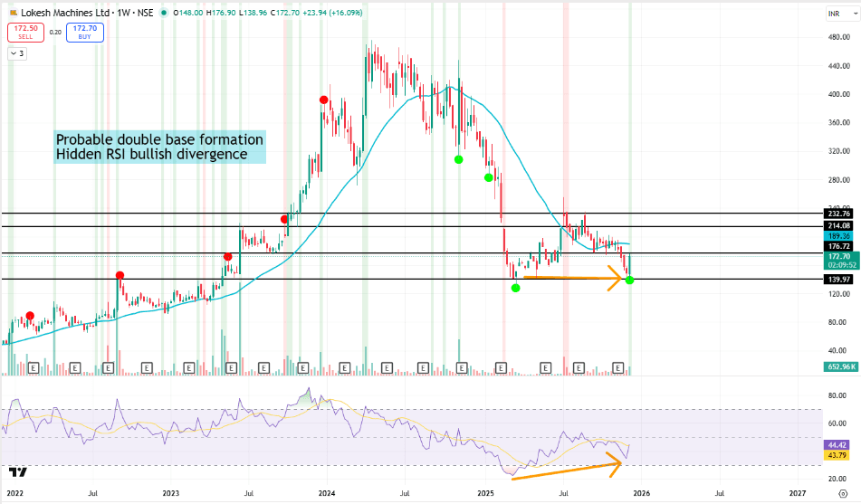Image resolution: width=861 pixels, height=504 pixels.
Task: Click the 172.70 BUY button
Action: click(84, 33)
